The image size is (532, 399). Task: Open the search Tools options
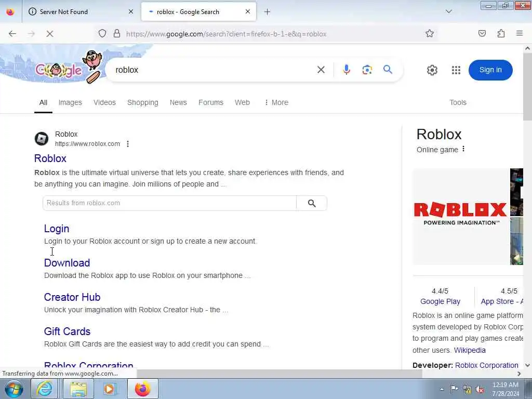[x=458, y=102]
